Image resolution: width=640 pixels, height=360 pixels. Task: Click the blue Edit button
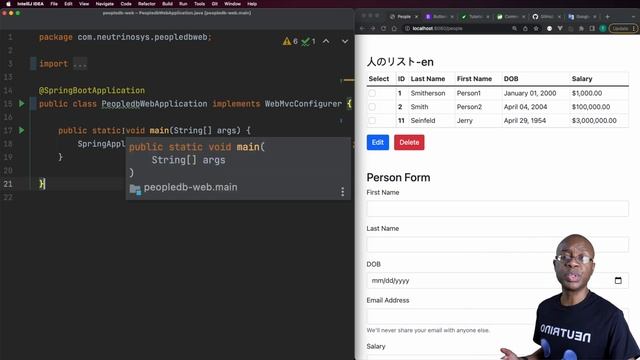tap(378, 142)
